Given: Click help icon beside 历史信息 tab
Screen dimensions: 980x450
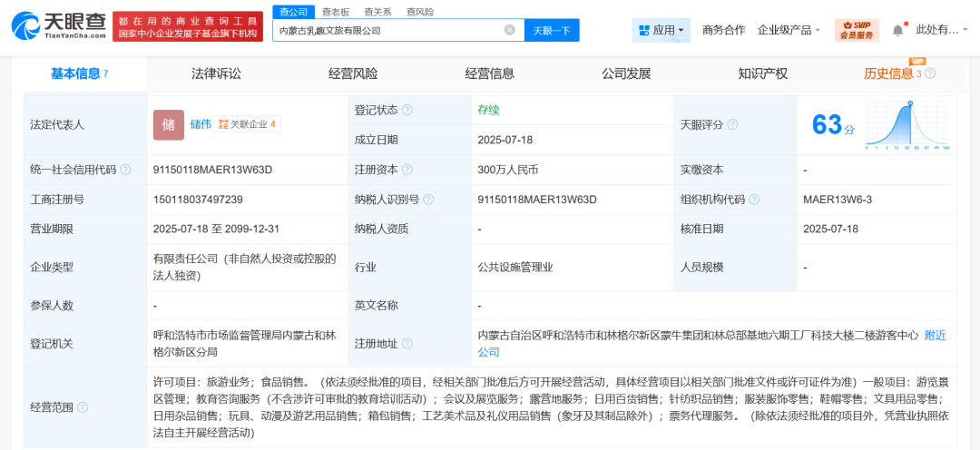Looking at the screenshot, I should pos(930,73).
